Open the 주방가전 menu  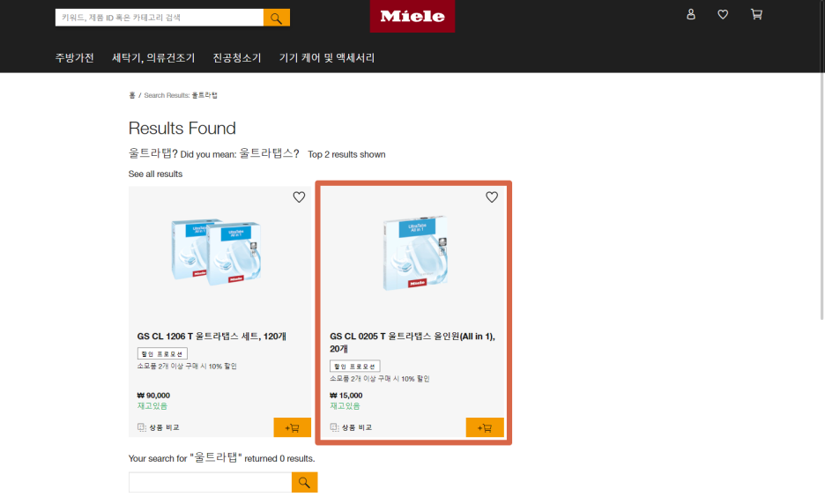[x=75, y=58]
